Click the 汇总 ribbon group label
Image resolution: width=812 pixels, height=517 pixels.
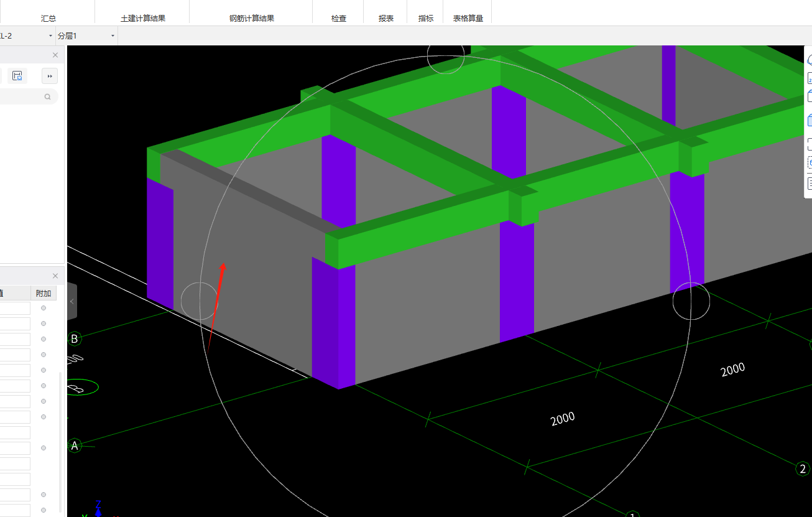(48, 19)
